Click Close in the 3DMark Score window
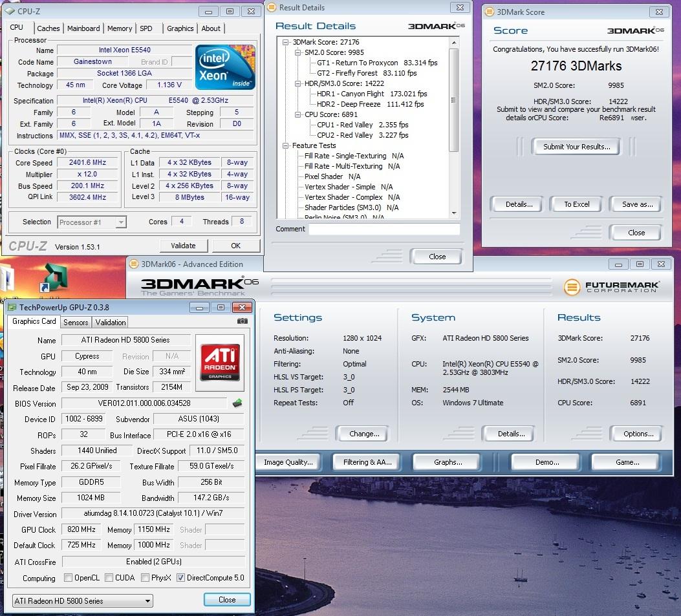 coord(636,233)
